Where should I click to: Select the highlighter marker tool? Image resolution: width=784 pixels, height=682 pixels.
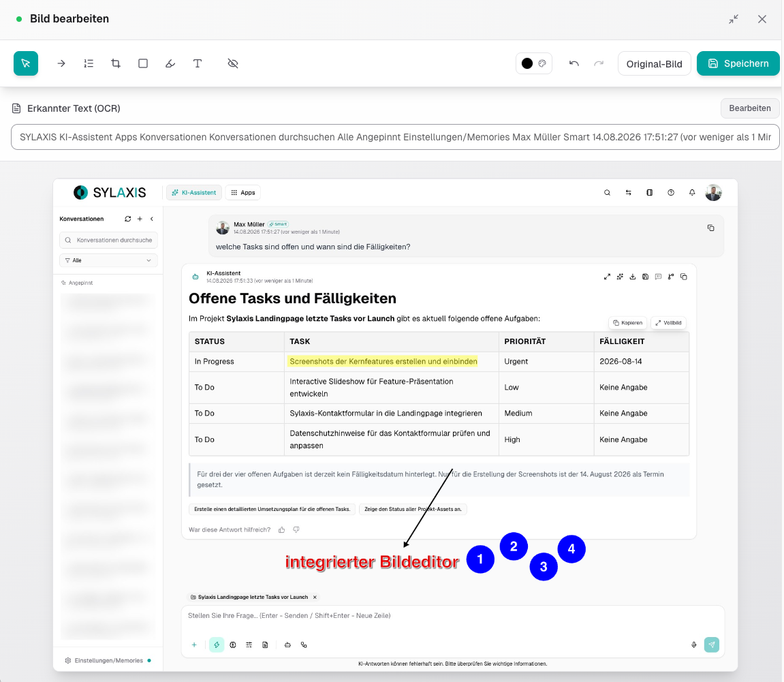click(x=170, y=63)
